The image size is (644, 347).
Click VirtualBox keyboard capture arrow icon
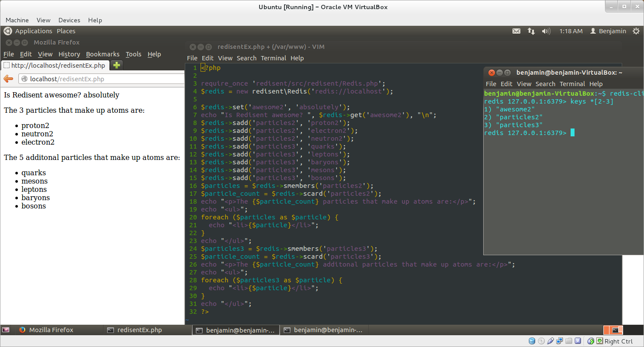pos(600,341)
